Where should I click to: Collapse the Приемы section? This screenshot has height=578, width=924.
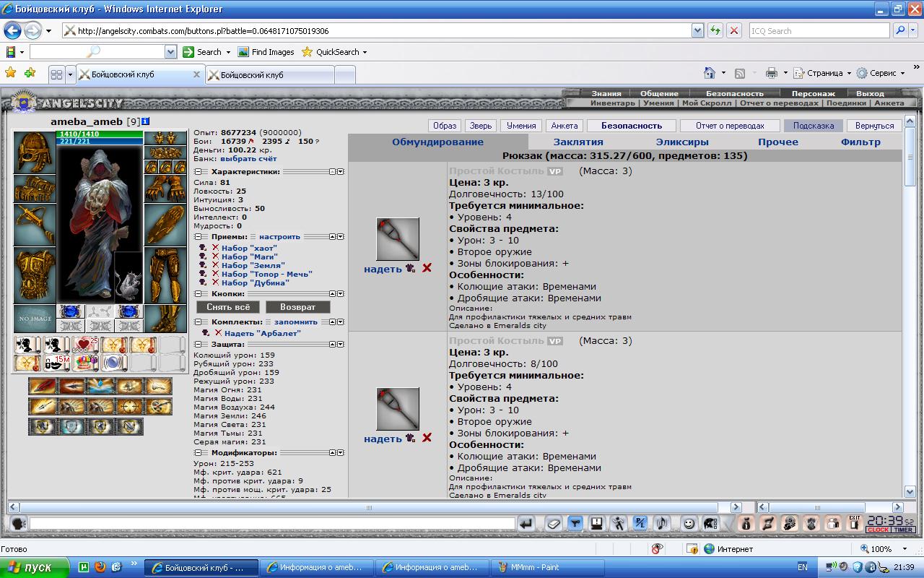coord(198,236)
